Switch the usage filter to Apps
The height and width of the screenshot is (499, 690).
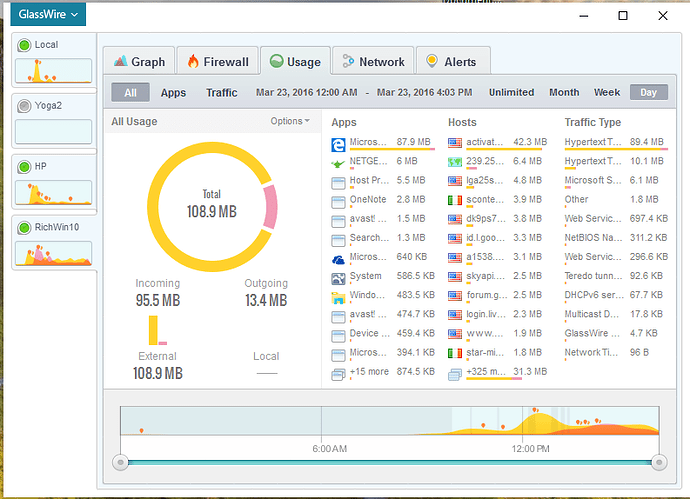click(173, 93)
